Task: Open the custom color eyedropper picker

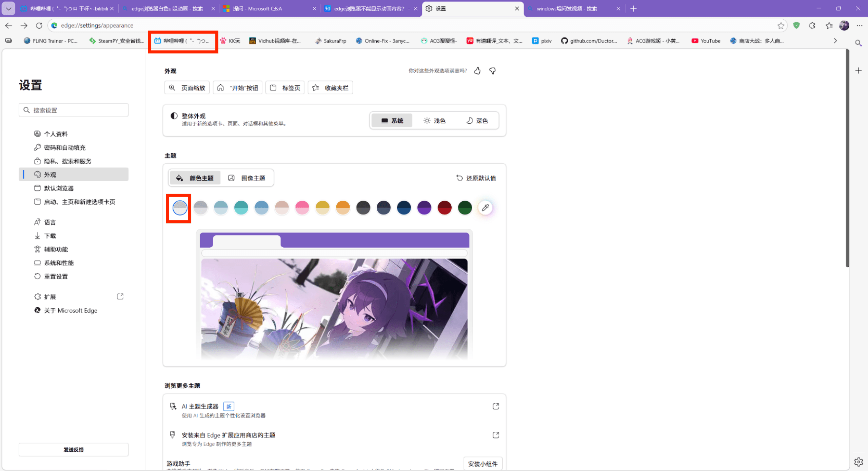Action: pos(485,207)
